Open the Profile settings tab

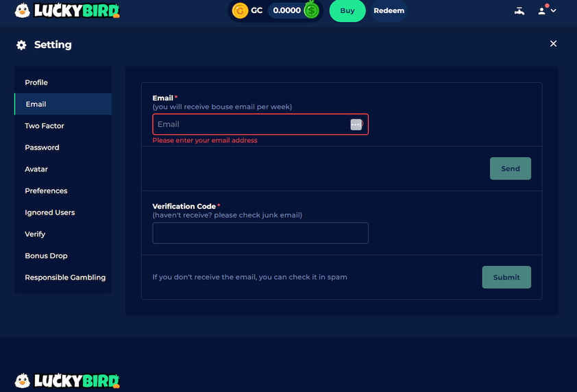pyautogui.click(x=63, y=82)
